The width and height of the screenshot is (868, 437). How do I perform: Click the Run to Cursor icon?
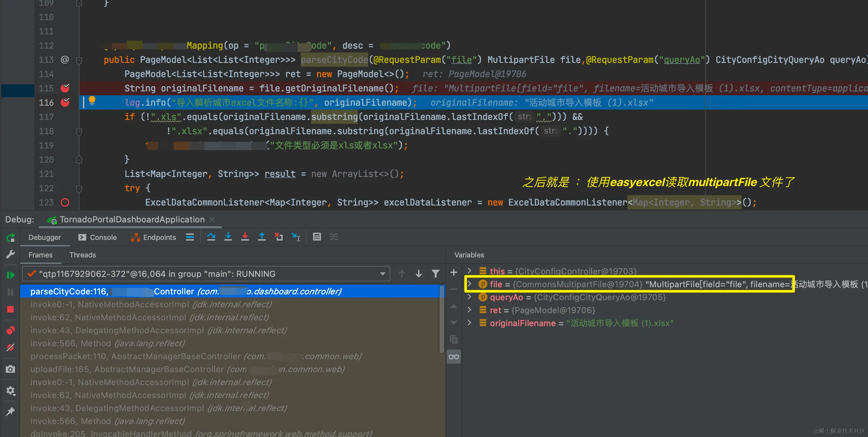[296, 237]
